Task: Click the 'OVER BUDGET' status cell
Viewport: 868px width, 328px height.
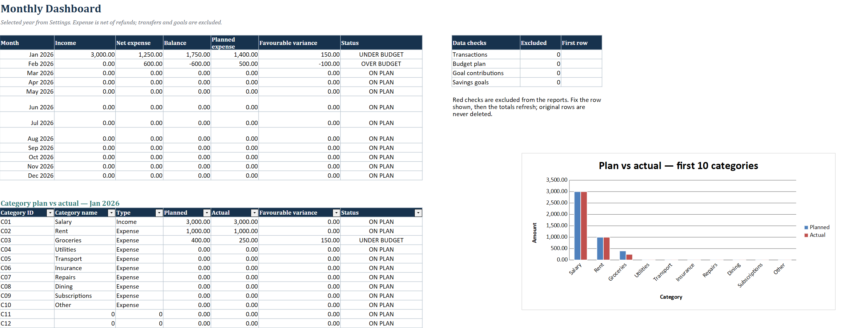Action: click(381, 64)
